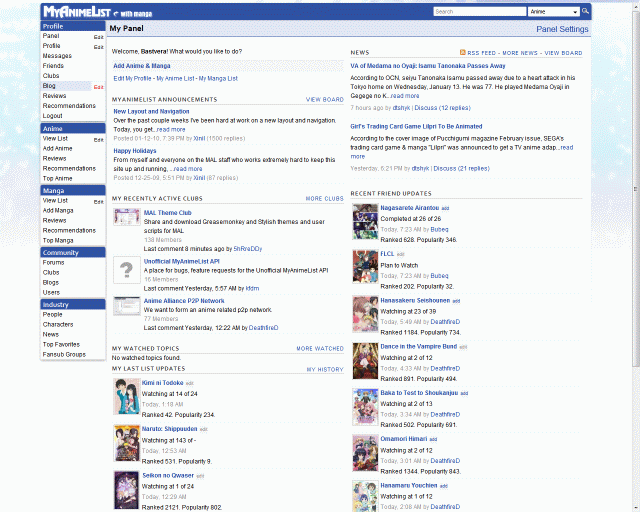Viewport: 640px width, 512px height.
Task: Click add next to Omamori Himari
Action: point(433,439)
